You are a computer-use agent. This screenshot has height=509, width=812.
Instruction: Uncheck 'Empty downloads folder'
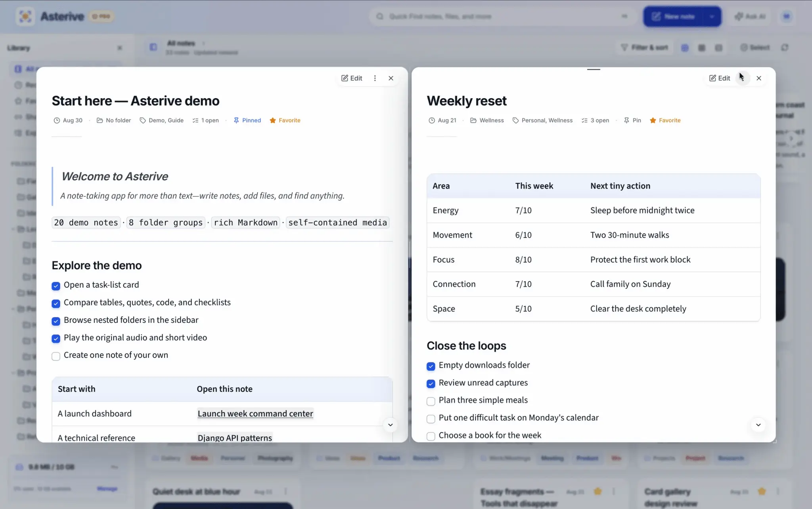[431, 366]
